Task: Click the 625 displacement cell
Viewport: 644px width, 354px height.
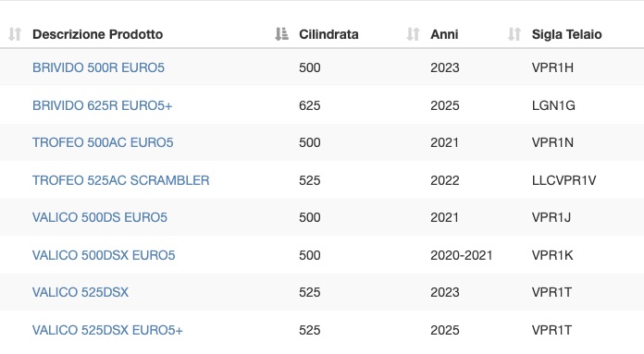Action: point(310,106)
